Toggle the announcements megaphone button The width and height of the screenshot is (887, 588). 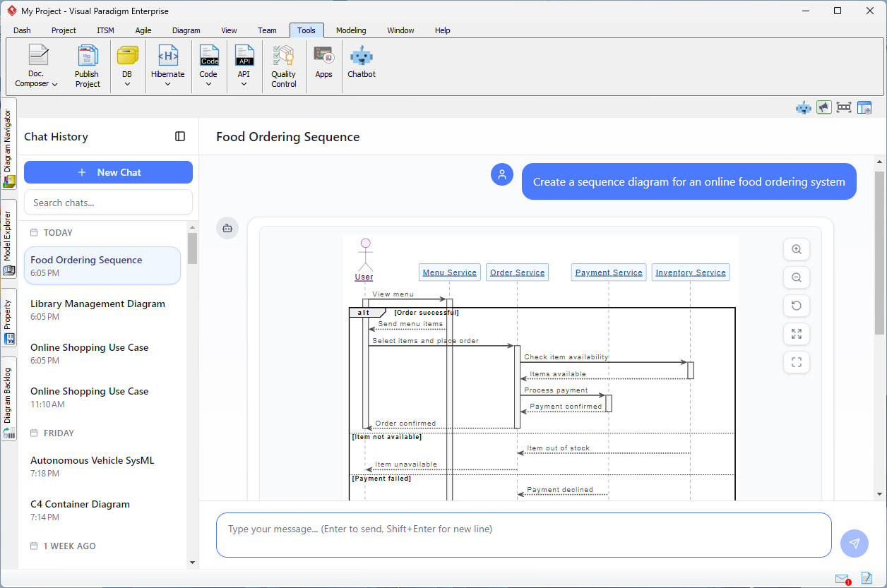[x=824, y=107]
